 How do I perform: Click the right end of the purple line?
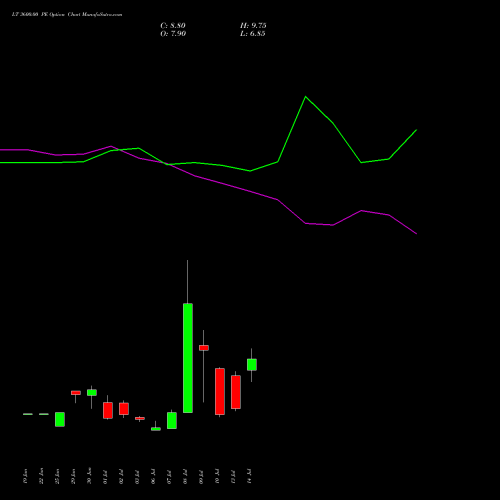click(x=416, y=234)
